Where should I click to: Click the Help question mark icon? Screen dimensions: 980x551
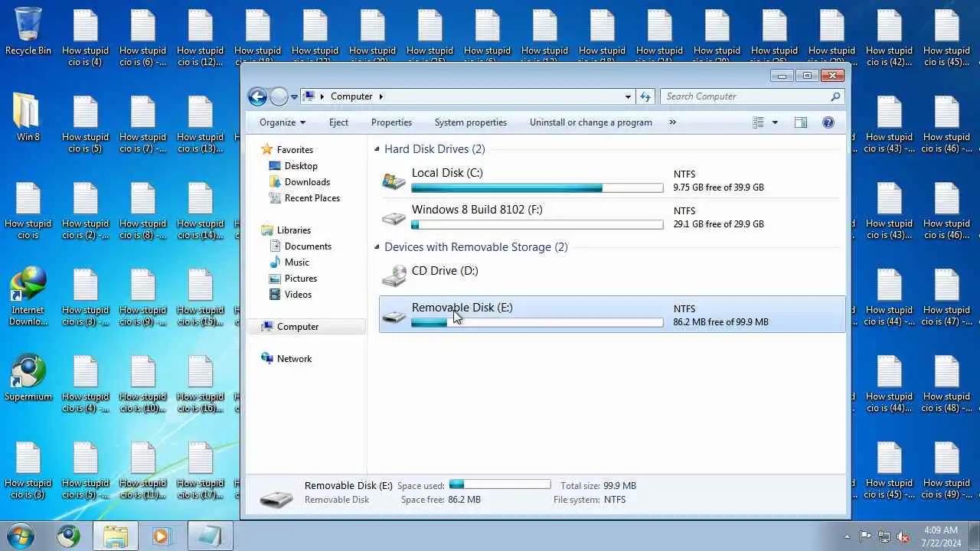tap(828, 122)
